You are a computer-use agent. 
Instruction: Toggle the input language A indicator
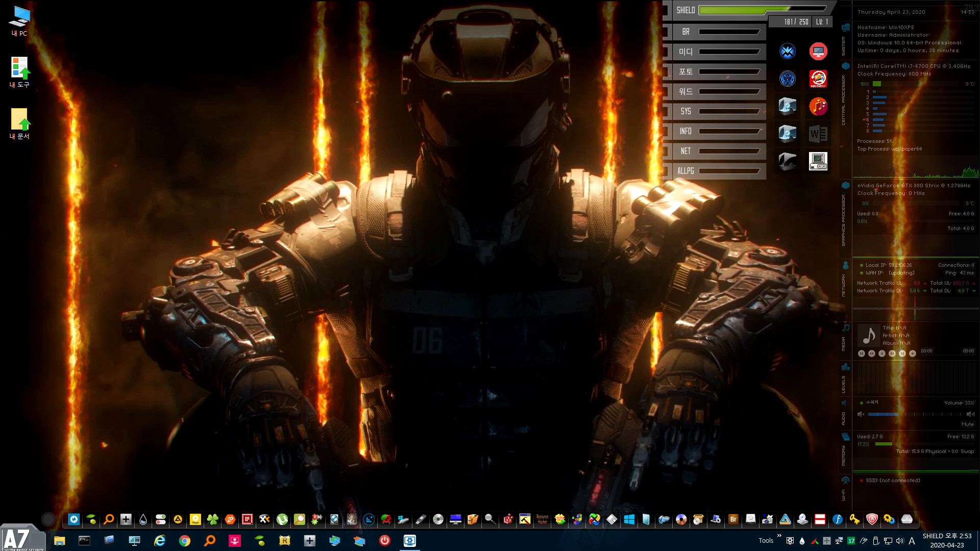point(912,541)
